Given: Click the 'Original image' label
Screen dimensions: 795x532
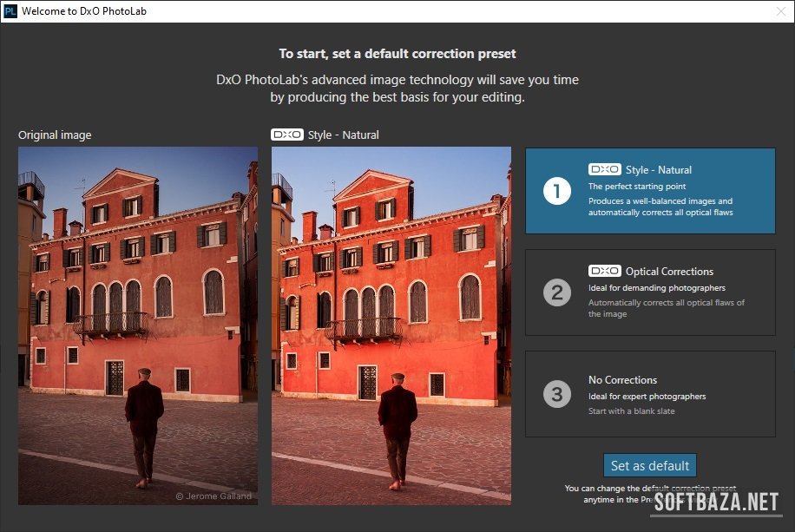Looking at the screenshot, I should click(x=55, y=135).
